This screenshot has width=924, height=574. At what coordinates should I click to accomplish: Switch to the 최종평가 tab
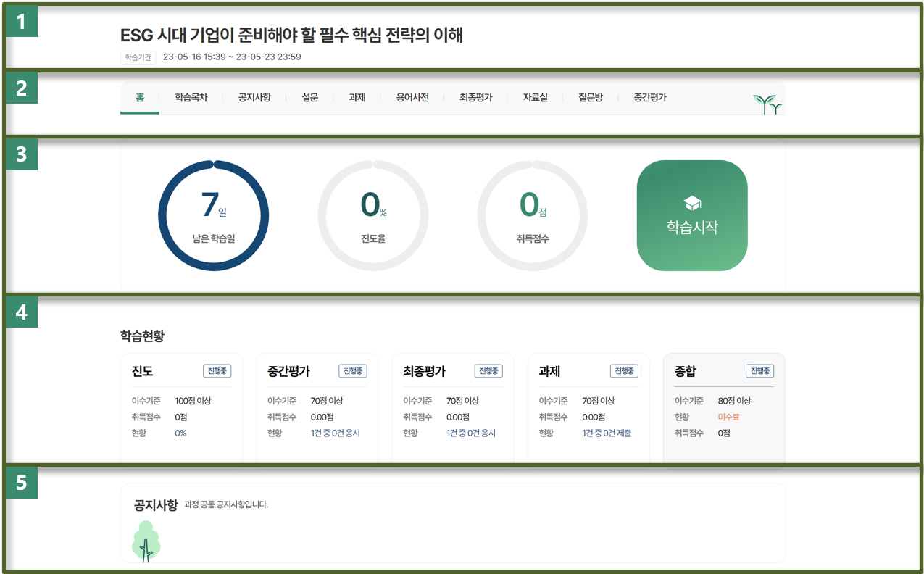476,97
